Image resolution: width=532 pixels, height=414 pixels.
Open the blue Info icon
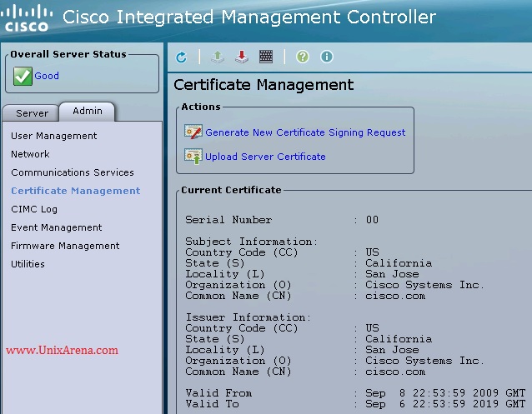[326, 57]
